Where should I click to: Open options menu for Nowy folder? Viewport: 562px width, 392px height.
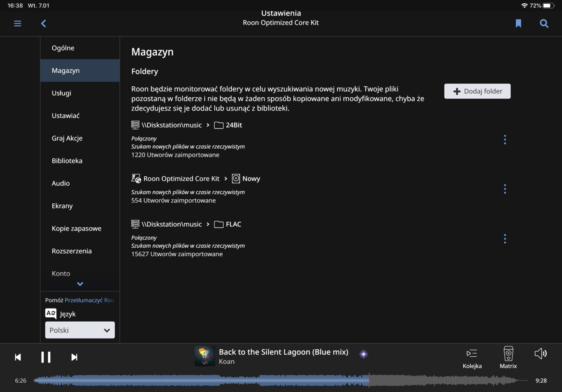coord(505,189)
